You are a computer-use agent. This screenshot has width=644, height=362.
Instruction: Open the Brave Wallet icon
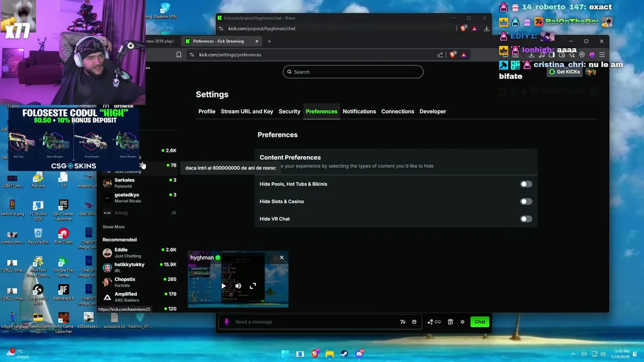pos(561,55)
